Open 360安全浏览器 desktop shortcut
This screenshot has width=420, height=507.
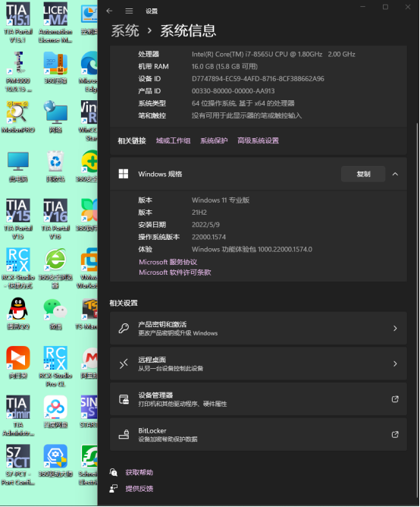point(55,269)
